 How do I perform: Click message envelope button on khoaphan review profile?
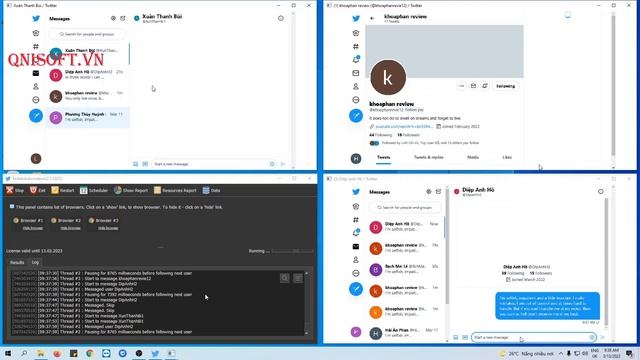473,86
